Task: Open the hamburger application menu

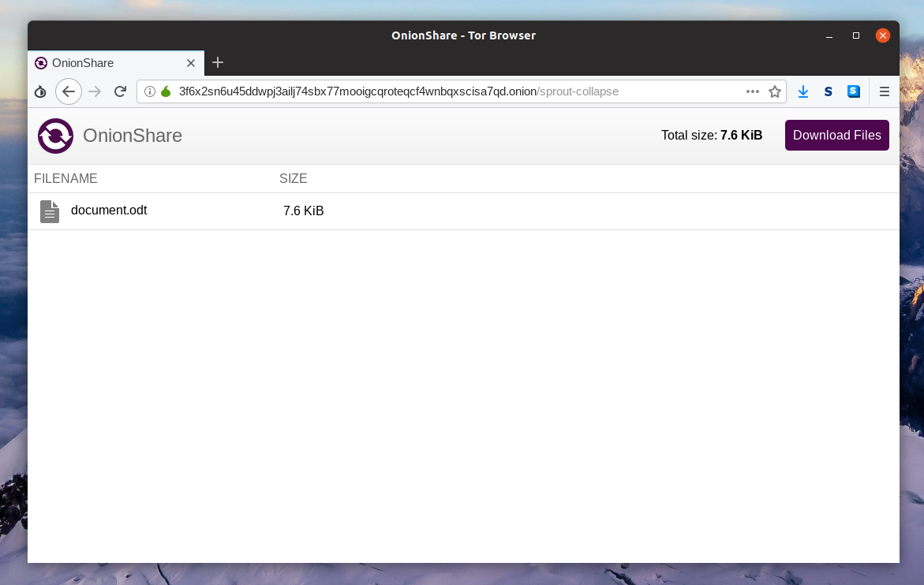Action: (884, 91)
